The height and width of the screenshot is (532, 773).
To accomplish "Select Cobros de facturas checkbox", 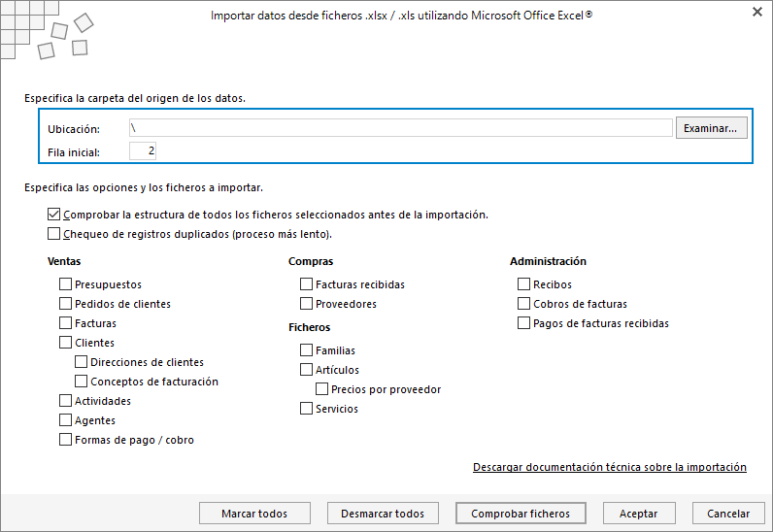I will pyautogui.click(x=523, y=303).
